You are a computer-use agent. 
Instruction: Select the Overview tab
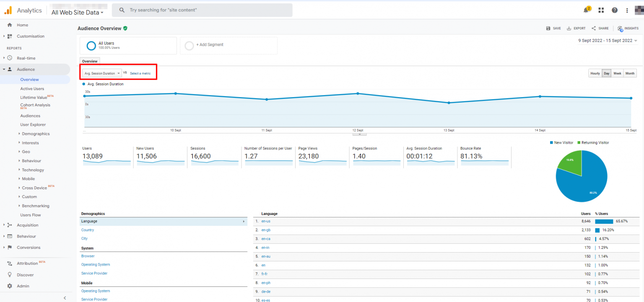pyautogui.click(x=89, y=61)
